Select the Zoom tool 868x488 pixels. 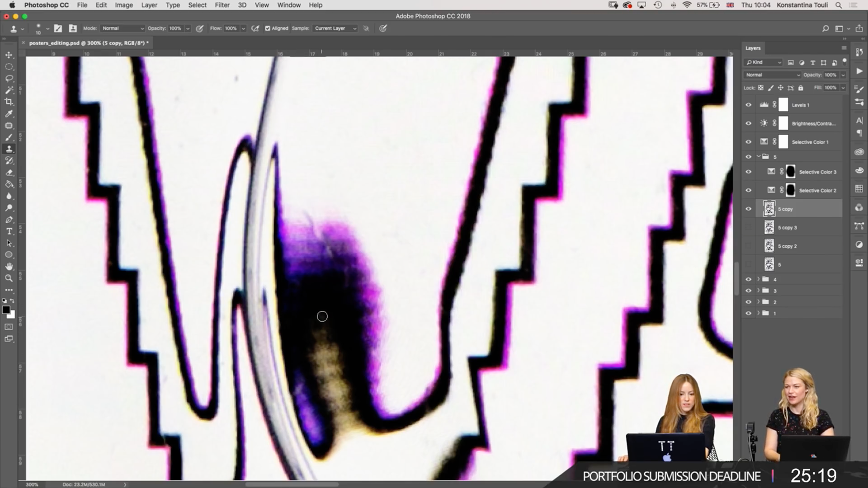pos(9,278)
